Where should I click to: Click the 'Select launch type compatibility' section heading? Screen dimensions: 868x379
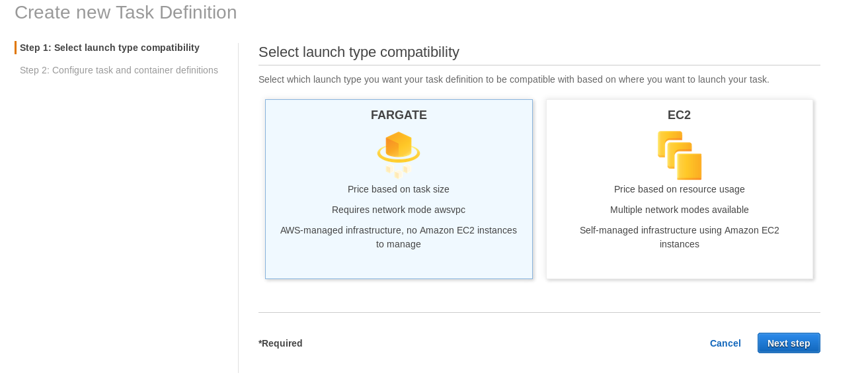(x=358, y=52)
